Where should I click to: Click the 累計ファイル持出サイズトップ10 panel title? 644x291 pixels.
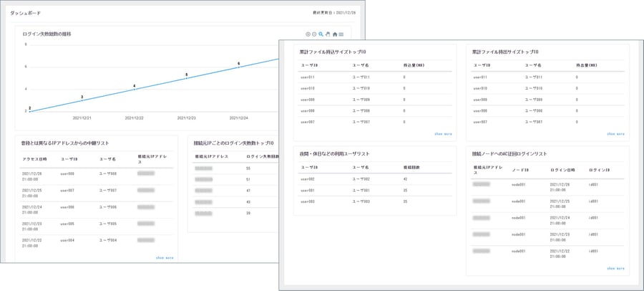(x=505, y=52)
